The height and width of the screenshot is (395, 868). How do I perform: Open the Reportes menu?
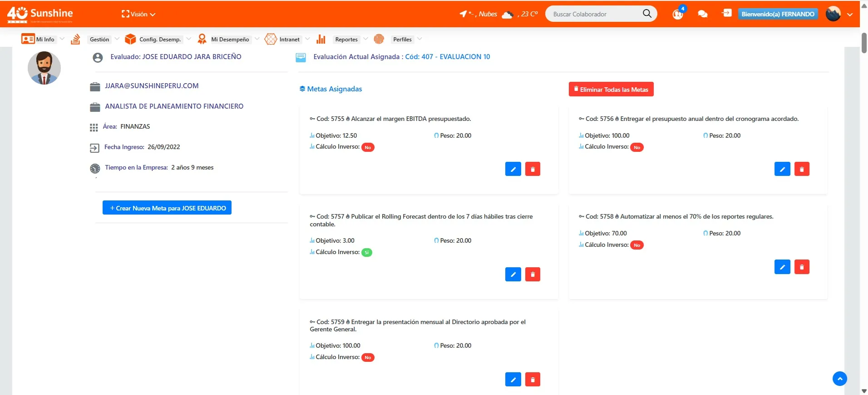346,40
